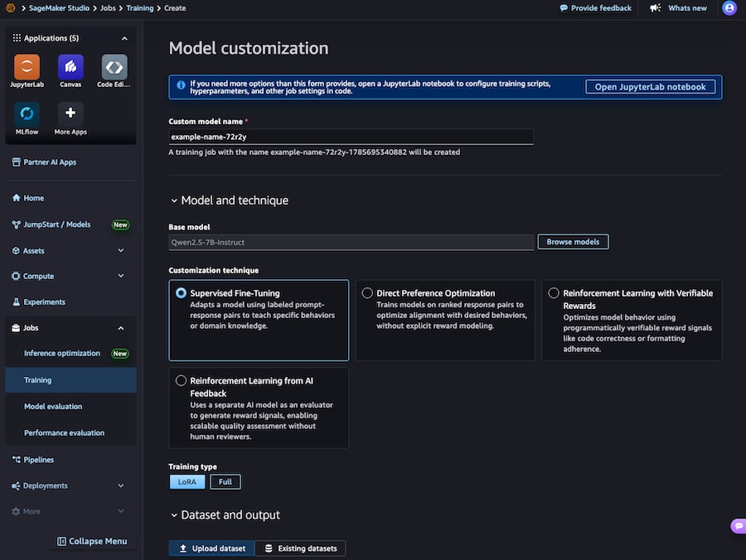The height and width of the screenshot is (560, 746).
Task: Click the Provide feedback speech bubble icon
Action: (x=564, y=8)
